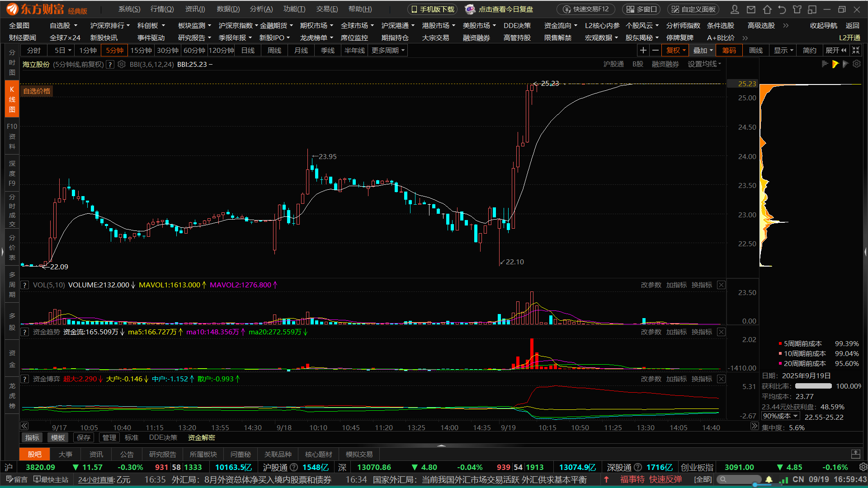
Task: Click the notification bell icon
Action: coord(769,479)
